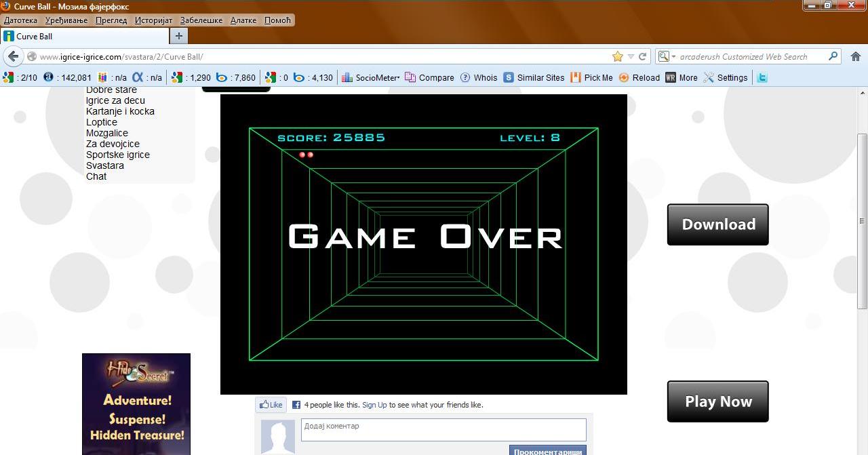Image resolution: width=868 pixels, height=455 pixels.
Task: Open Similar Sites toolbar item
Action: (534, 77)
